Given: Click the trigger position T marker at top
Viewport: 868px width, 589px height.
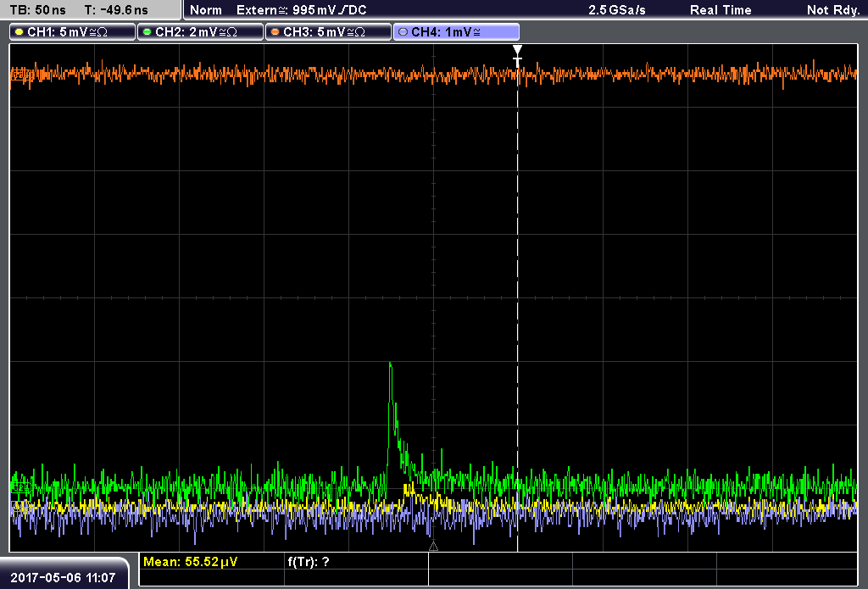Looking at the screenshot, I should [518, 56].
